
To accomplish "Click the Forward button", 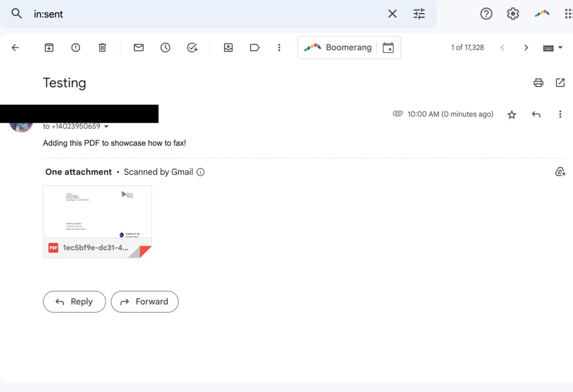I will point(145,302).
